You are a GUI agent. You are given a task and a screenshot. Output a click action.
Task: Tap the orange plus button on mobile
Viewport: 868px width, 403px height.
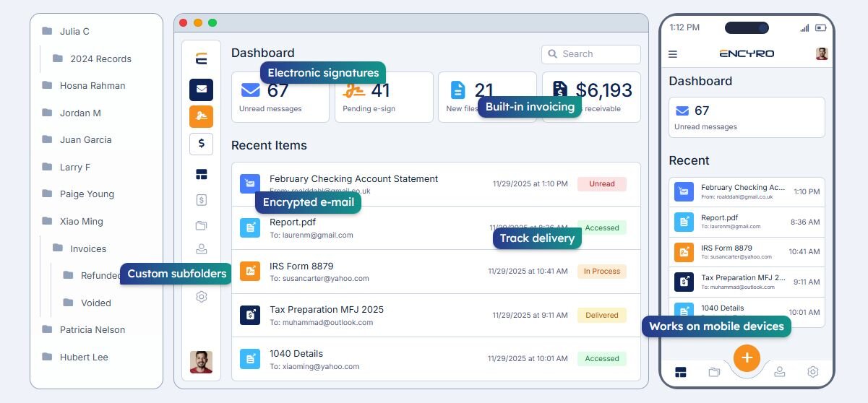point(747,357)
